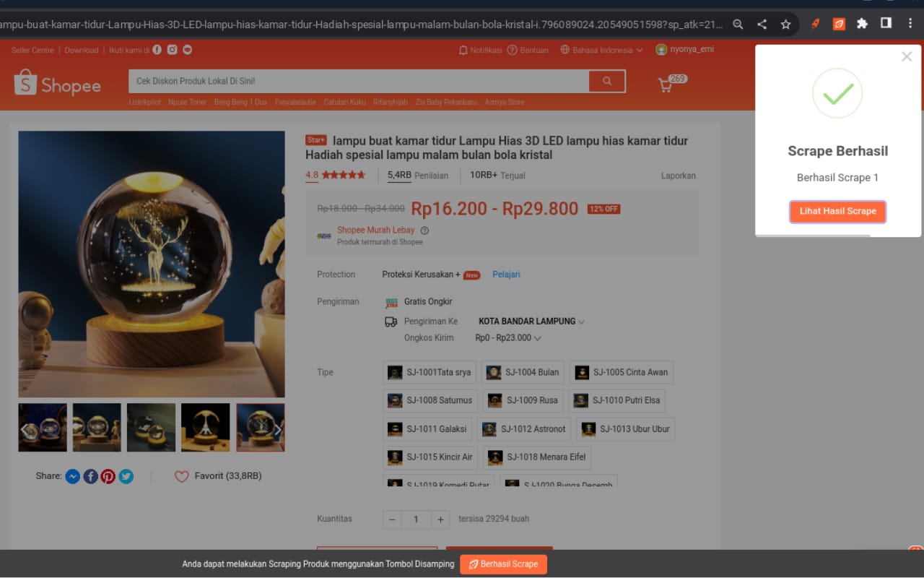Open the Chrome three-dot menu
924x578 pixels.
909,23
